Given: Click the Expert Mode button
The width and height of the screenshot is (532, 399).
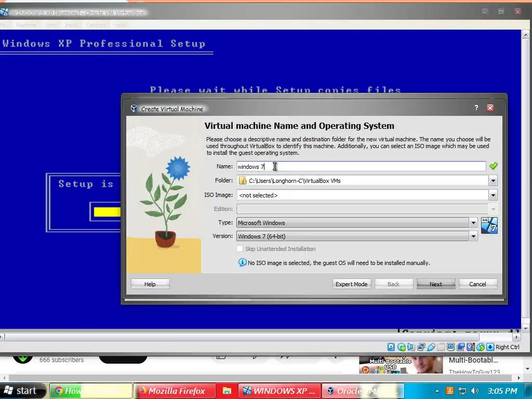Looking at the screenshot, I should tap(352, 284).
